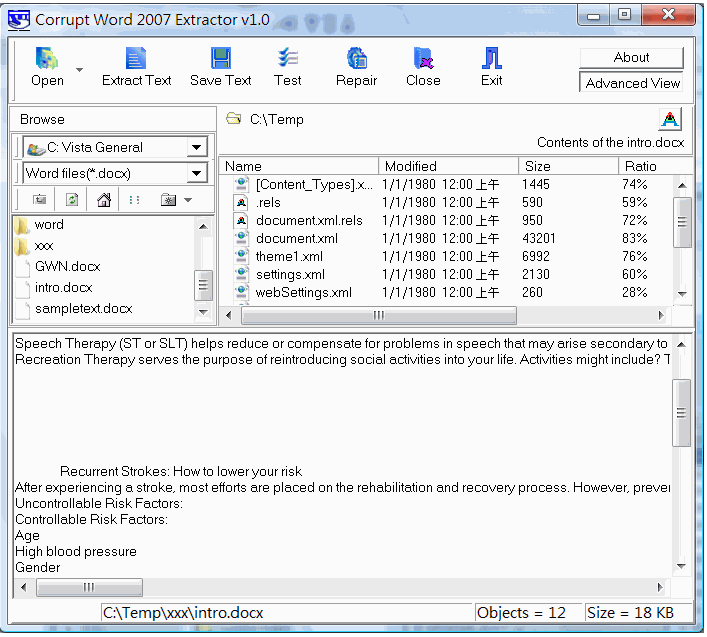Viewport: 707px width, 637px height.
Task: Click the icon beside theme1.xml
Action: (241, 257)
